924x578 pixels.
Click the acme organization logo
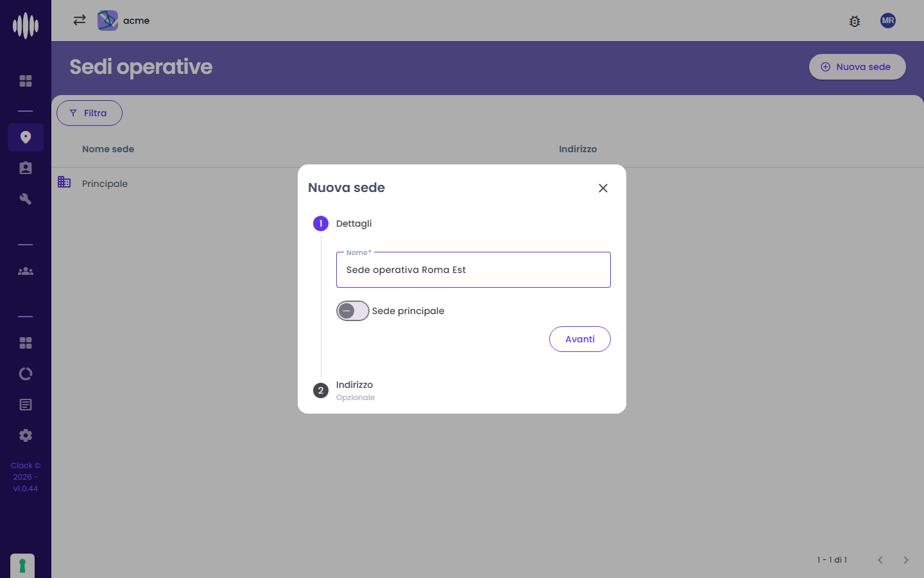(x=108, y=21)
